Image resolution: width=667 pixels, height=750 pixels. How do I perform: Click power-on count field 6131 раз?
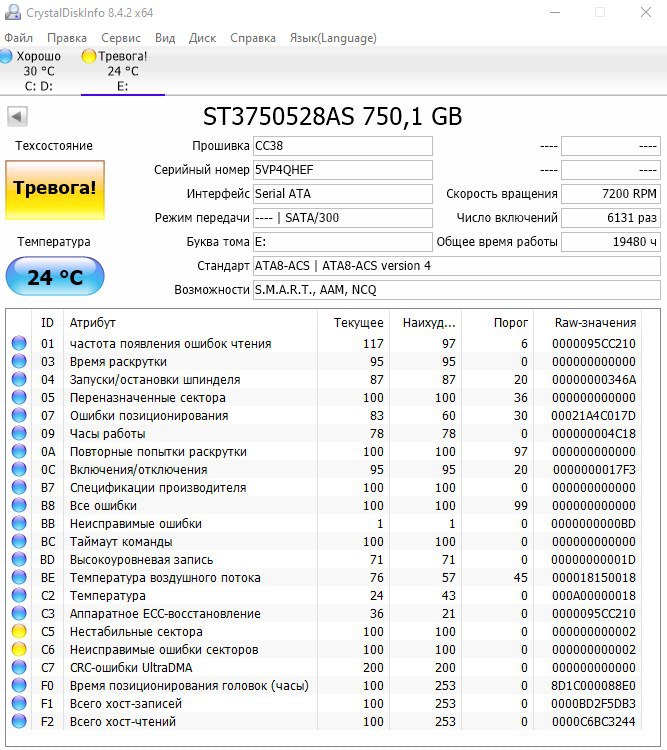pyautogui.click(x=611, y=218)
